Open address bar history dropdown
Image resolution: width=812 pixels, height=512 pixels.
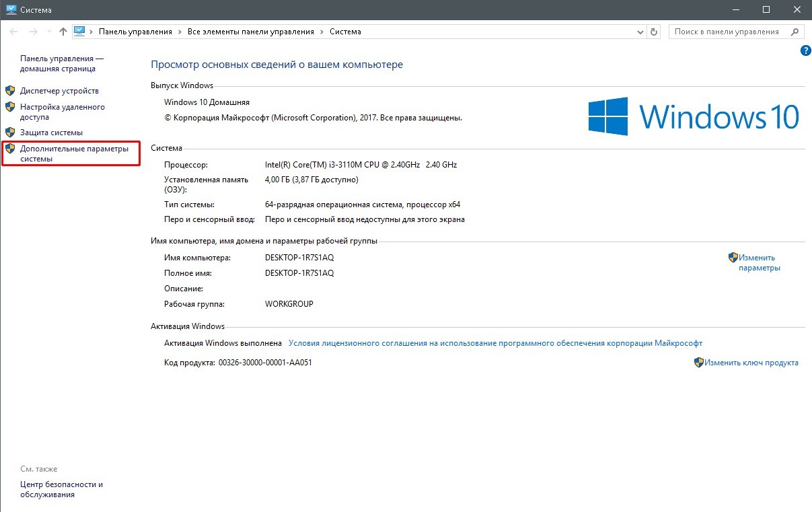(x=640, y=32)
